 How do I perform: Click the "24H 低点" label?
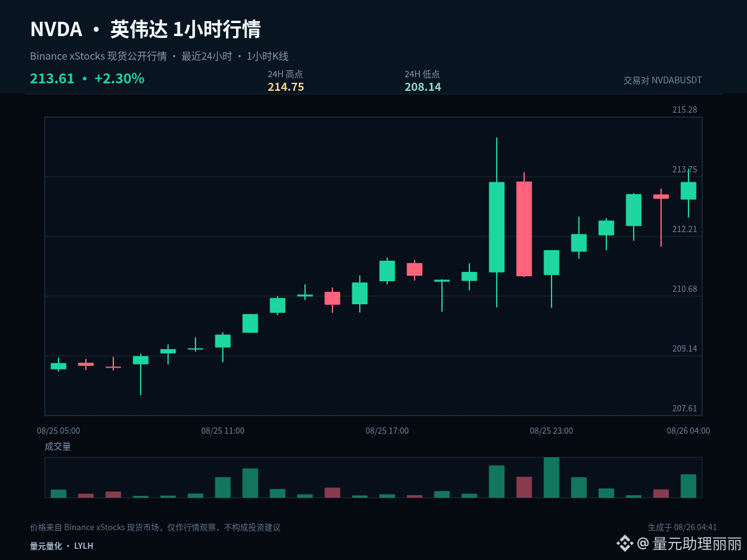pyautogui.click(x=422, y=74)
